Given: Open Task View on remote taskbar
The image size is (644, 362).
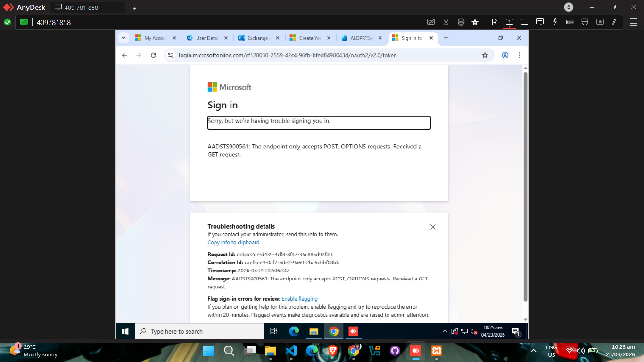Looking at the screenshot, I should point(273,331).
